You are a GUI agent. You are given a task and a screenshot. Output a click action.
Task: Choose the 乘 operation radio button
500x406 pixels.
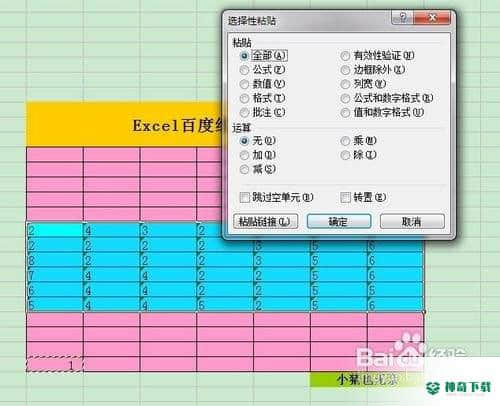pyautogui.click(x=345, y=141)
